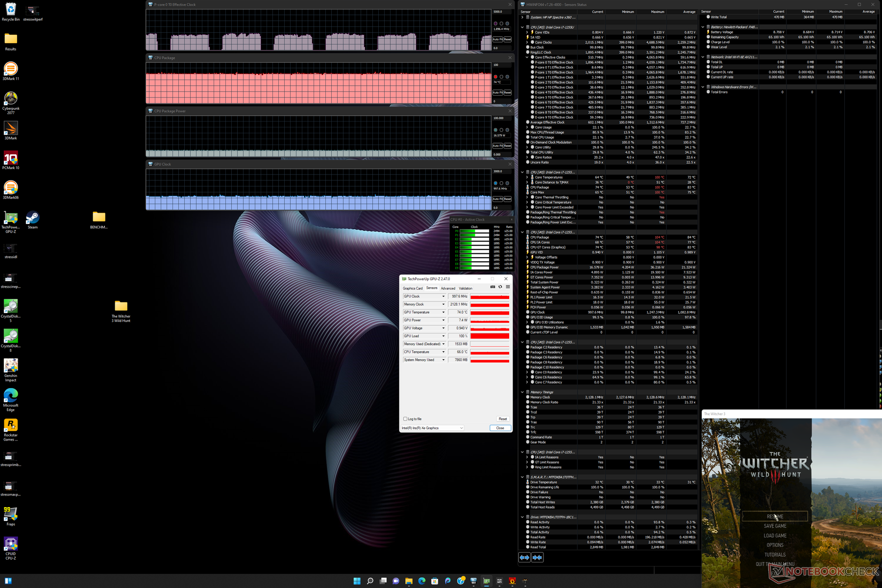882x588 pixels.
Task: Open the 3DMark 11 desktop shortcut
Action: point(11,71)
